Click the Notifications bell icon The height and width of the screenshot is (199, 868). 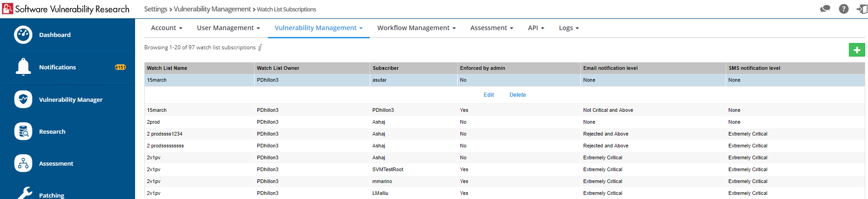coord(23,67)
